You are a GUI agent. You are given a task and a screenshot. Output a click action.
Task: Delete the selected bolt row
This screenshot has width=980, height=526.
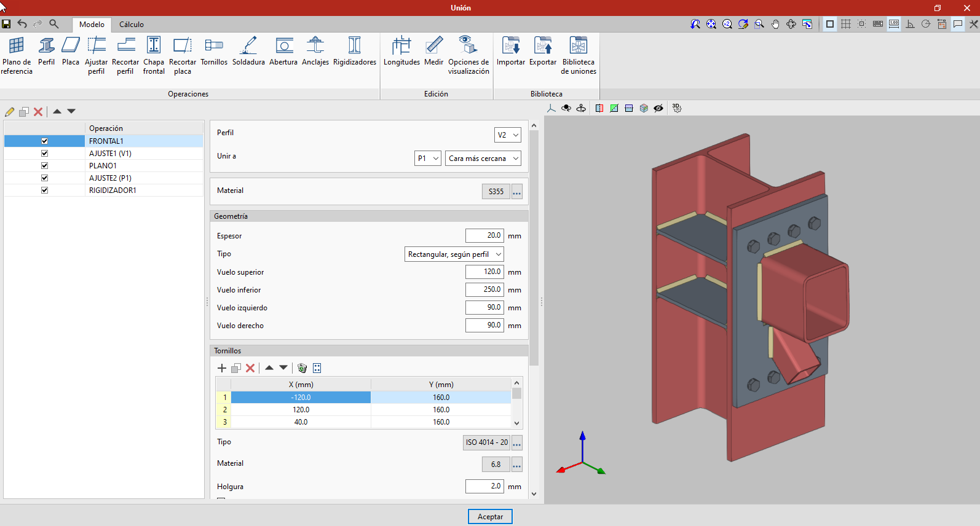click(250, 368)
